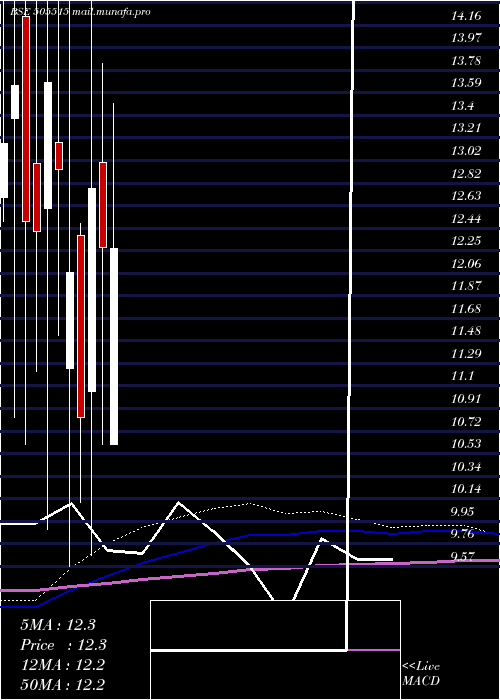Image resolution: width=500 pixels, height=700 pixels.
Task: Click the mail.munafa.pro chart title text
Action: point(111,12)
